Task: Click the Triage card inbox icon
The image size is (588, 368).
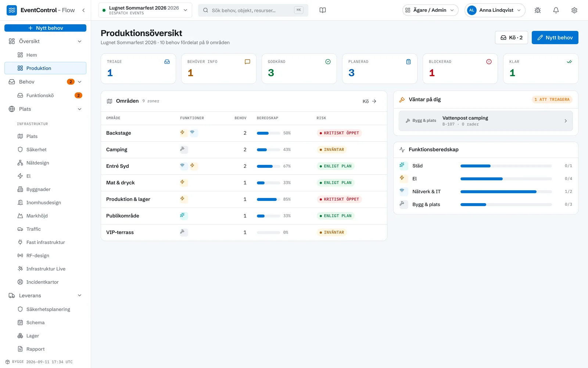Action: pos(167,62)
